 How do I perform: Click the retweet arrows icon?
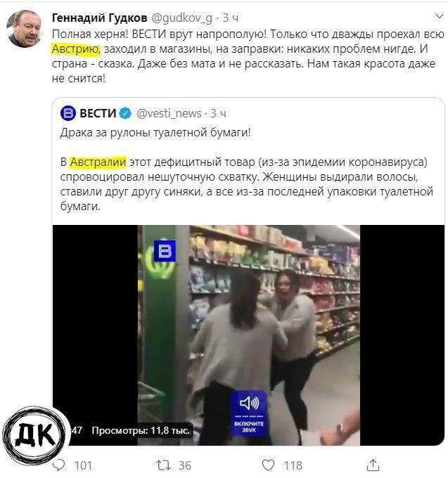click(164, 465)
